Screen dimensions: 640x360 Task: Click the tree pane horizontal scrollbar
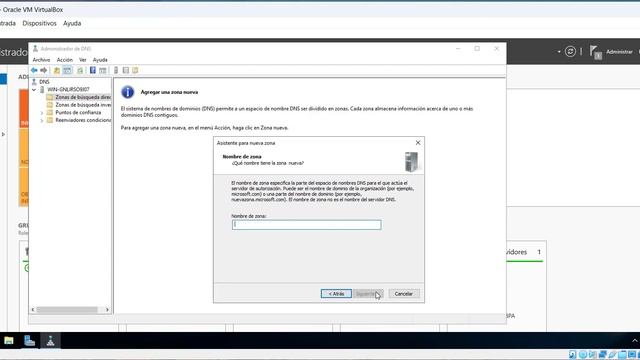(x=67, y=310)
